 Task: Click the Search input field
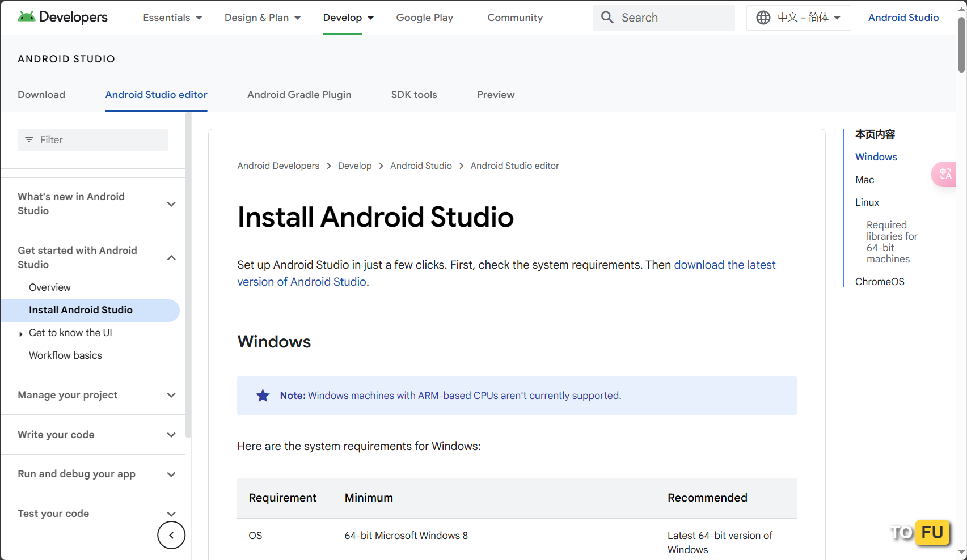click(664, 18)
